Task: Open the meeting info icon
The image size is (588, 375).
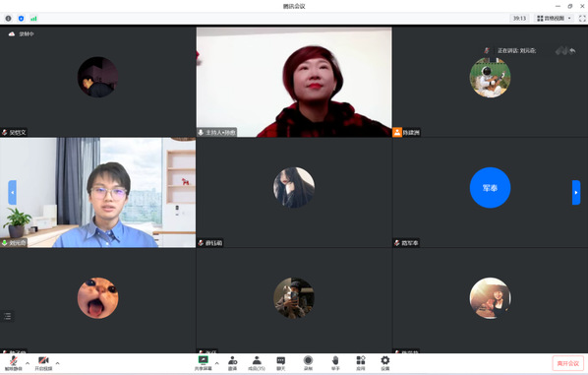Action: [x=8, y=19]
